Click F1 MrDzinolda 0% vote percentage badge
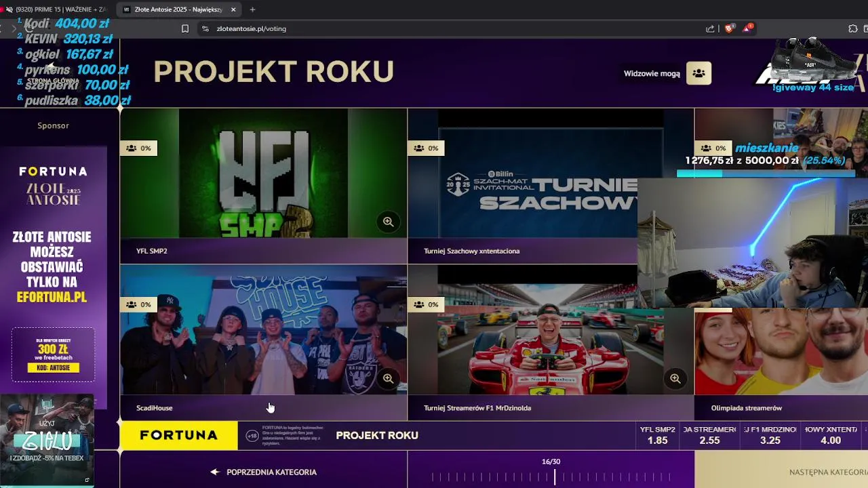 click(x=426, y=304)
